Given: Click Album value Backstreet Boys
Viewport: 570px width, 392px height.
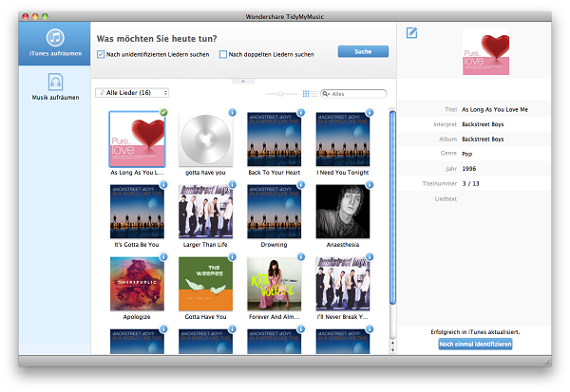Looking at the screenshot, I should 483,140.
